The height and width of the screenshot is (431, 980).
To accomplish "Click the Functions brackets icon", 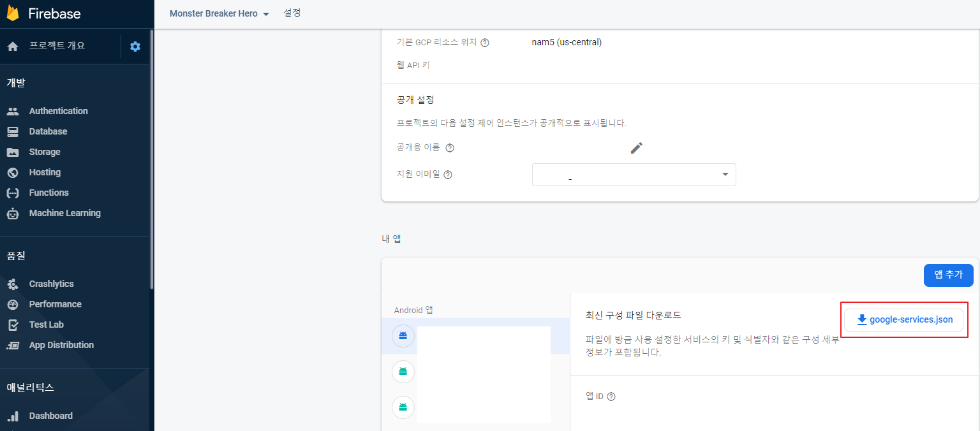I will click(x=13, y=193).
